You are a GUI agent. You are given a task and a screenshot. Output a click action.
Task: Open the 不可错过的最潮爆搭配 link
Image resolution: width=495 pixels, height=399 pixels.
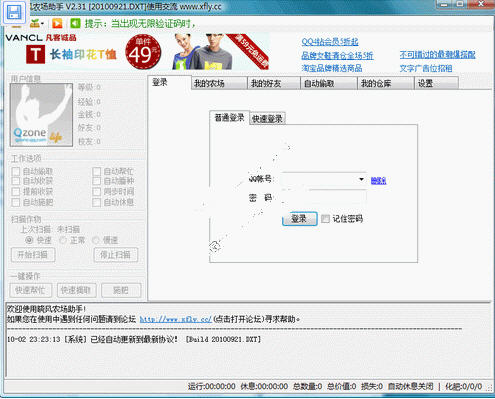[437, 55]
